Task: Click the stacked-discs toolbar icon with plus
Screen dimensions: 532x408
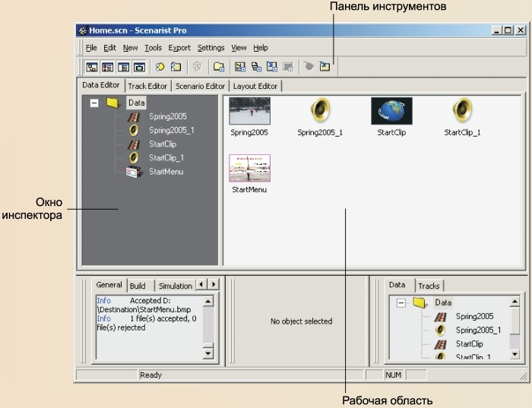Action: (x=256, y=67)
